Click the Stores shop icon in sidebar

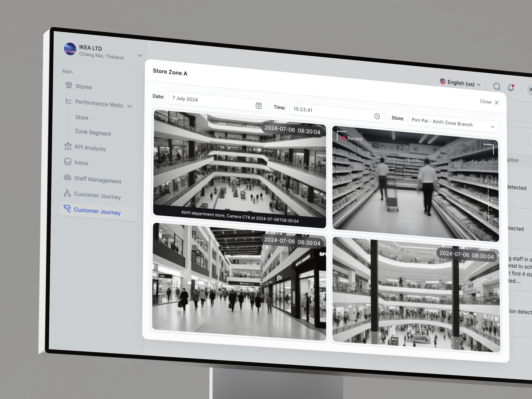coord(69,85)
